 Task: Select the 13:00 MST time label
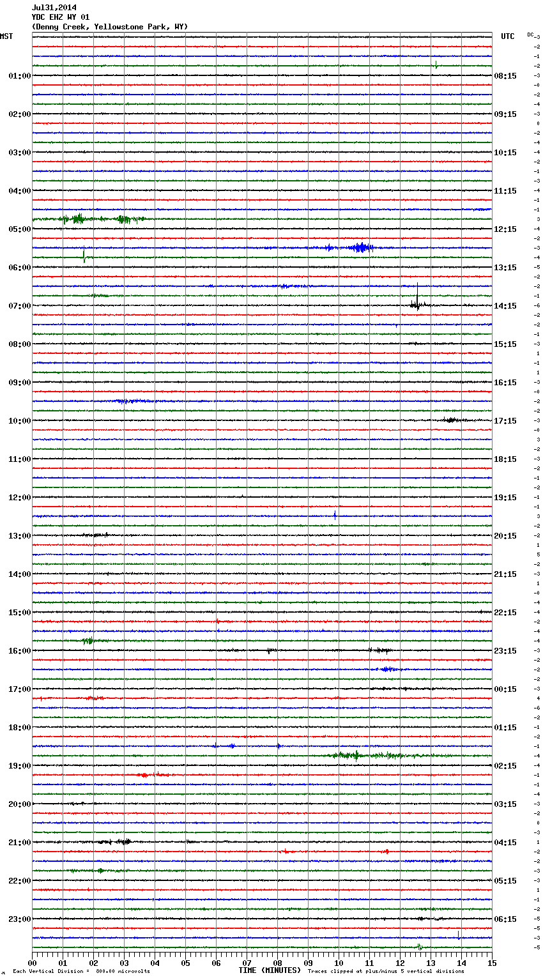tap(20, 536)
